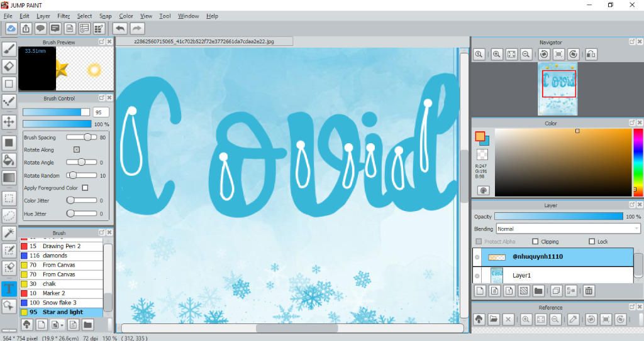Add a new layer folder
Screen dimensions: 644x341
538,291
